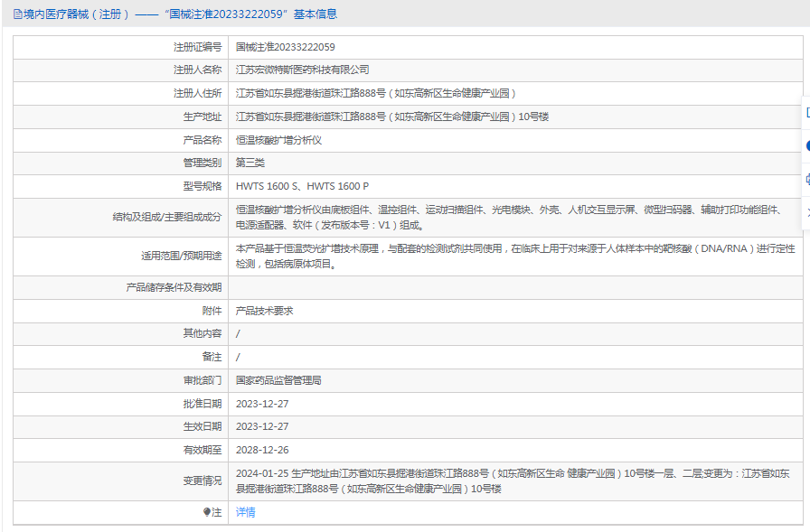This screenshot has height=532, width=810.
Task: Click the 注册人名称 label
Action: pyautogui.click(x=197, y=70)
